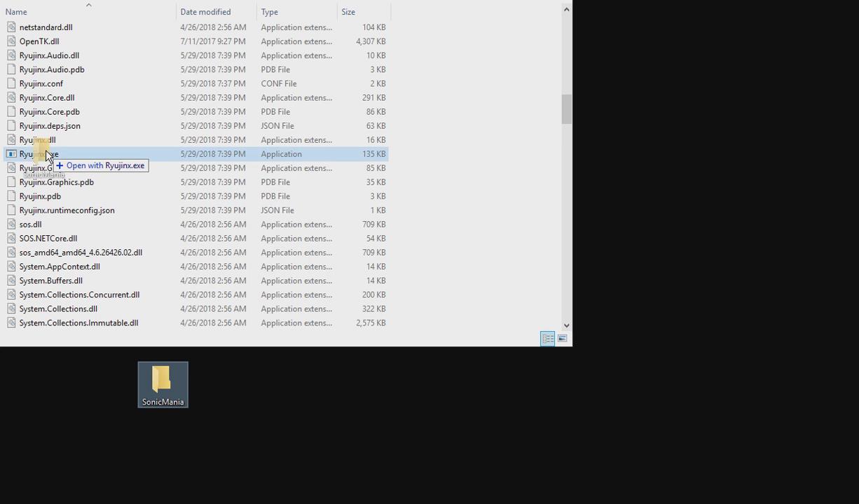Switch to large icons view layout
Screen dimensions: 859x504
pyautogui.click(x=563, y=339)
